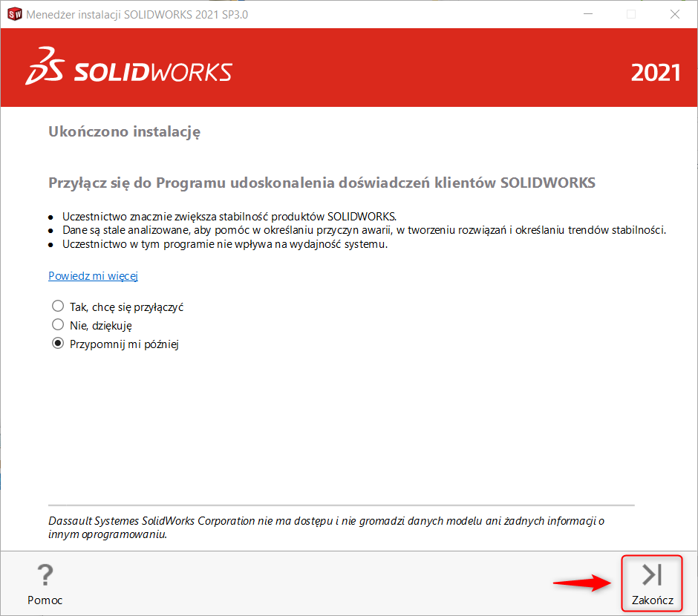Click the "Ukończono instalację" heading
The height and width of the screenshot is (616, 698).
pyautogui.click(x=125, y=132)
